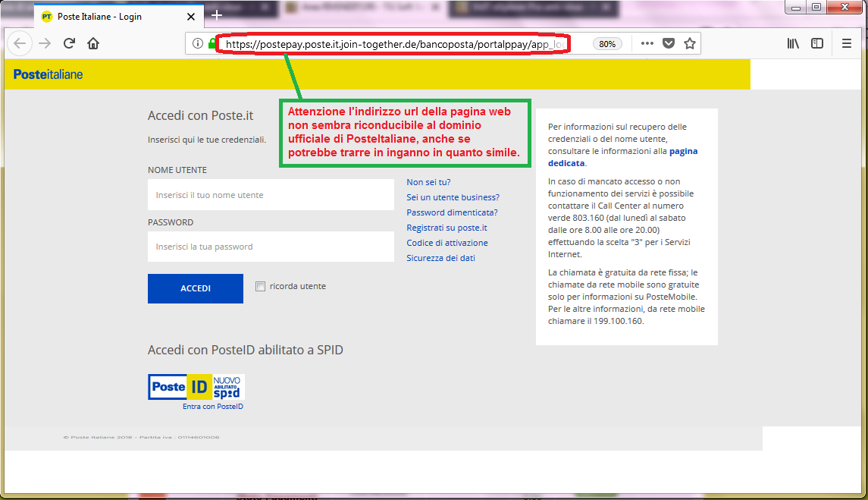Image resolution: width=868 pixels, height=500 pixels.
Task: Click the Poste Italiane 2018 copyright footer
Action: coord(141,437)
